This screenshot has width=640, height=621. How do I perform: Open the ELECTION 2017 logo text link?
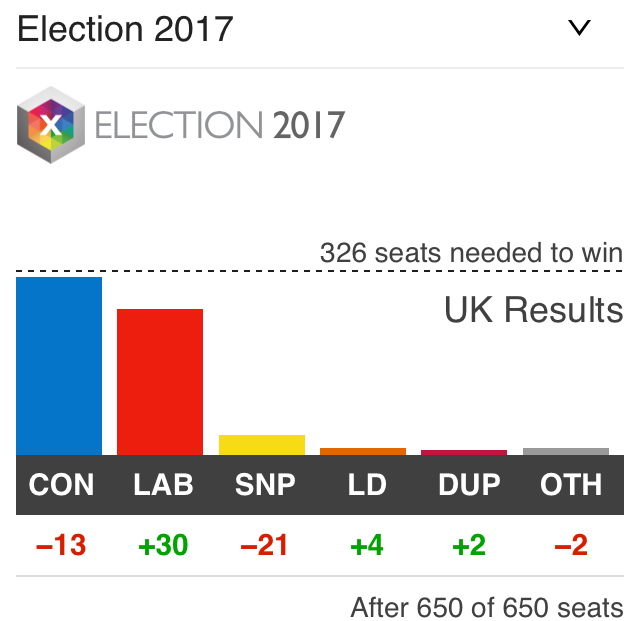(220, 126)
